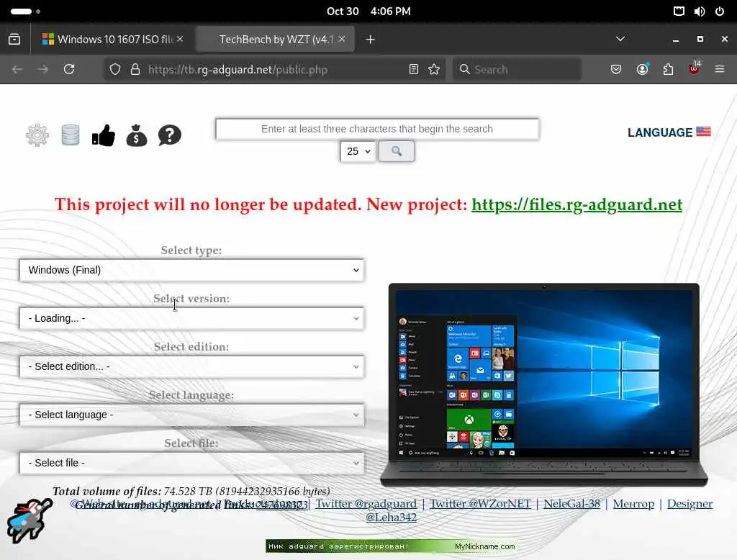Open the tracking protection shield icon
Screen dimensions: 737x560
pyautogui.click(x=114, y=70)
